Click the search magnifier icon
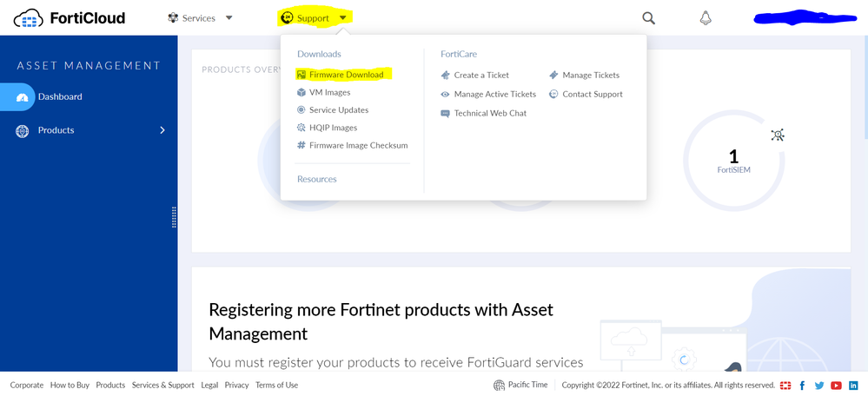The image size is (868, 396). click(648, 17)
